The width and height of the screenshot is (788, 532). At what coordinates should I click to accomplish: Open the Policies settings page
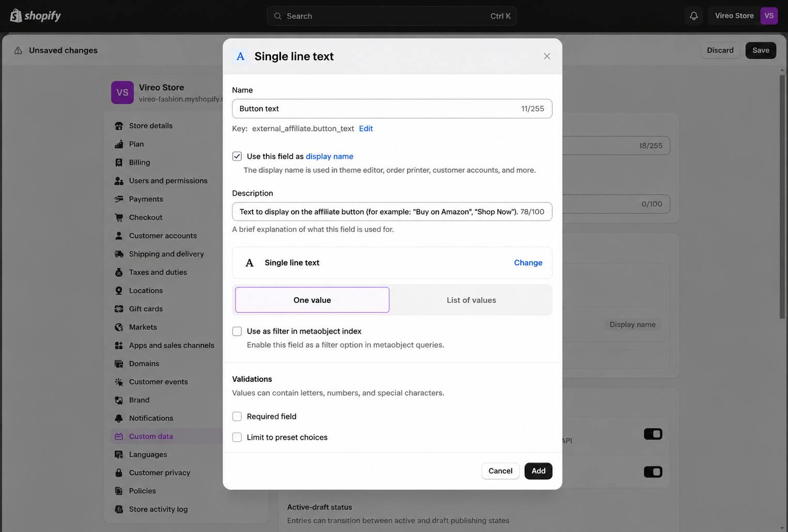(x=143, y=491)
